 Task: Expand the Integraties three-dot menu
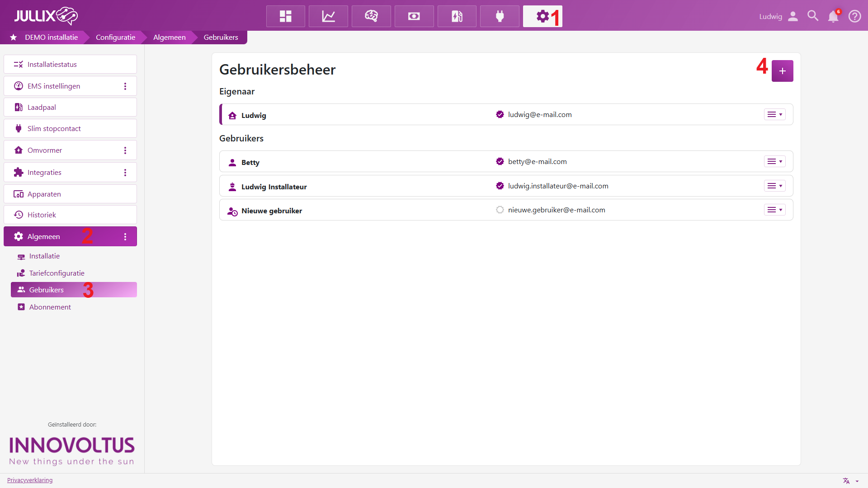[x=125, y=173]
